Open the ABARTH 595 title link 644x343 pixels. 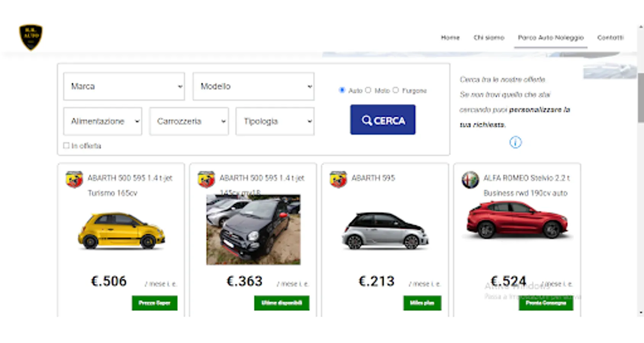coord(373,178)
